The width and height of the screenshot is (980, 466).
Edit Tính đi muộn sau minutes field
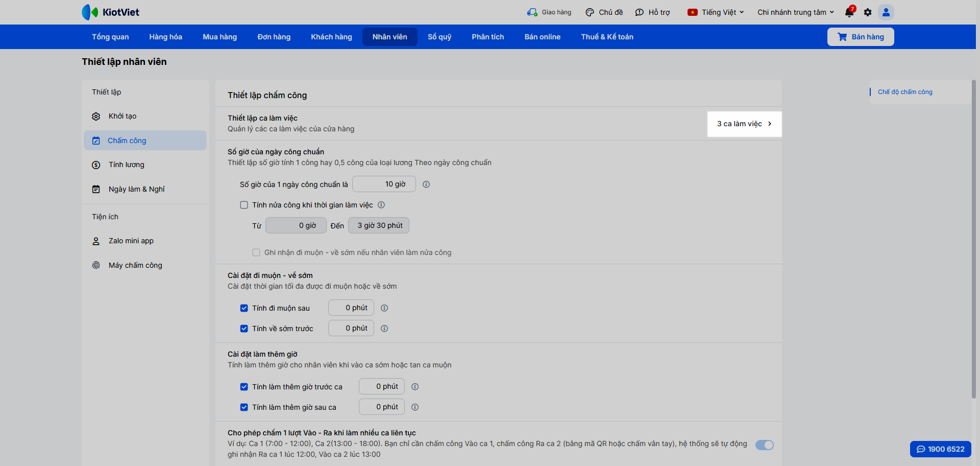click(351, 308)
